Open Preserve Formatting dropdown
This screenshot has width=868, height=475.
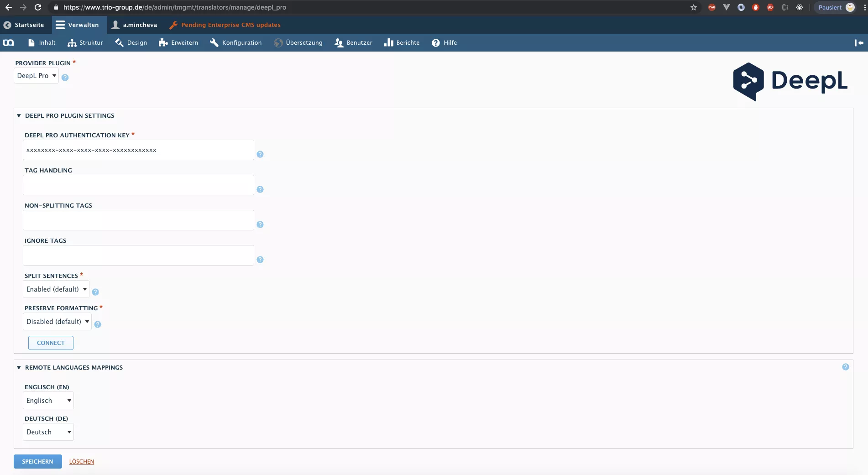click(x=58, y=322)
